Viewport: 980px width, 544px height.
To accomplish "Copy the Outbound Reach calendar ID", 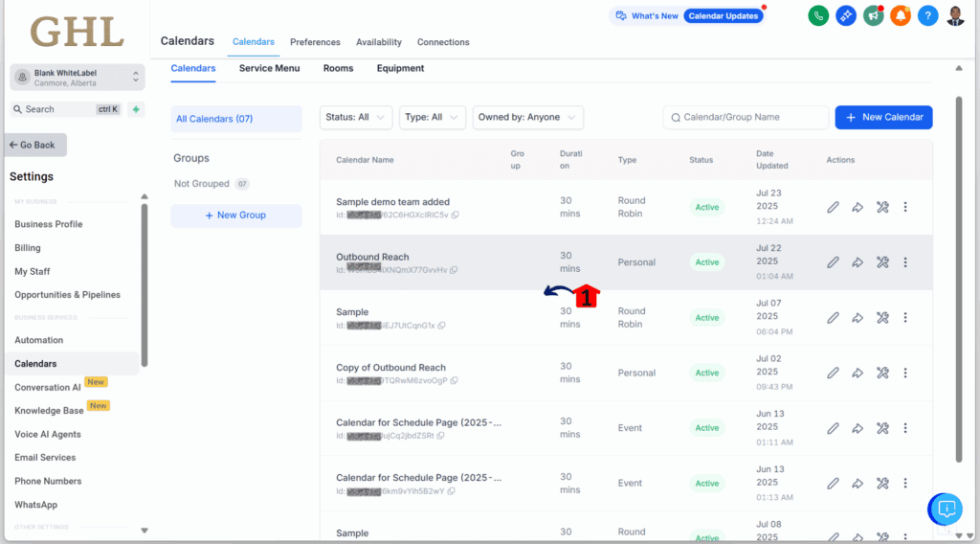I will click(454, 270).
